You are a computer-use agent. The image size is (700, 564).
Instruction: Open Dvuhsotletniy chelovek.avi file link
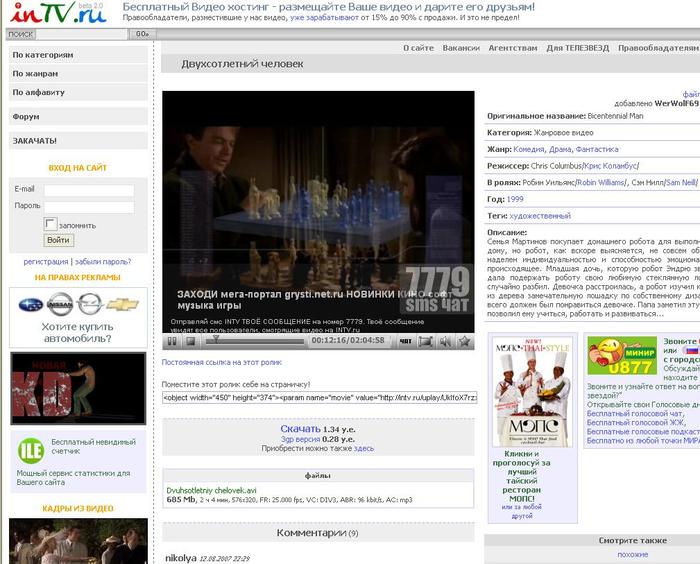click(x=211, y=490)
